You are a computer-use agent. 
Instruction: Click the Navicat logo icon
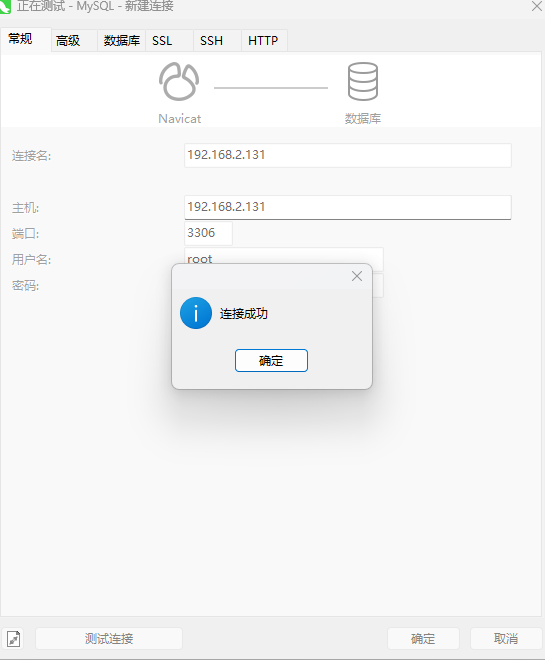point(179,82)
